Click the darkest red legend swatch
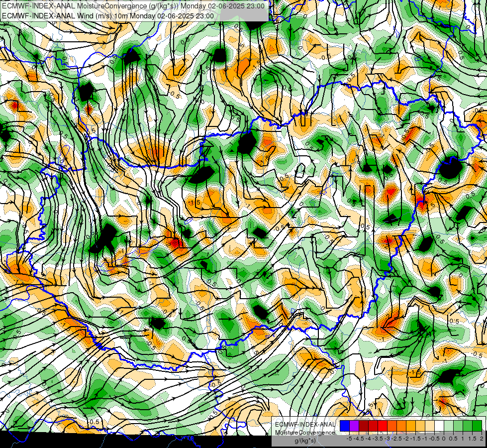The height and width of the screenshot is (448, 487). (x=364, y=426)
